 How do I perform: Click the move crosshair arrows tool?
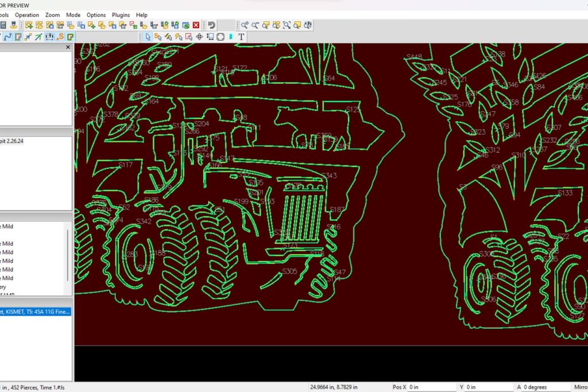[199, 37]
